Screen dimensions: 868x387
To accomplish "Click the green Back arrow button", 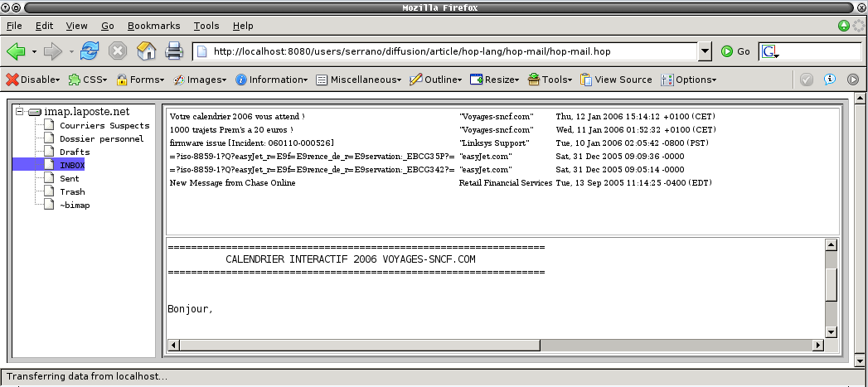I will coord(16,51).
